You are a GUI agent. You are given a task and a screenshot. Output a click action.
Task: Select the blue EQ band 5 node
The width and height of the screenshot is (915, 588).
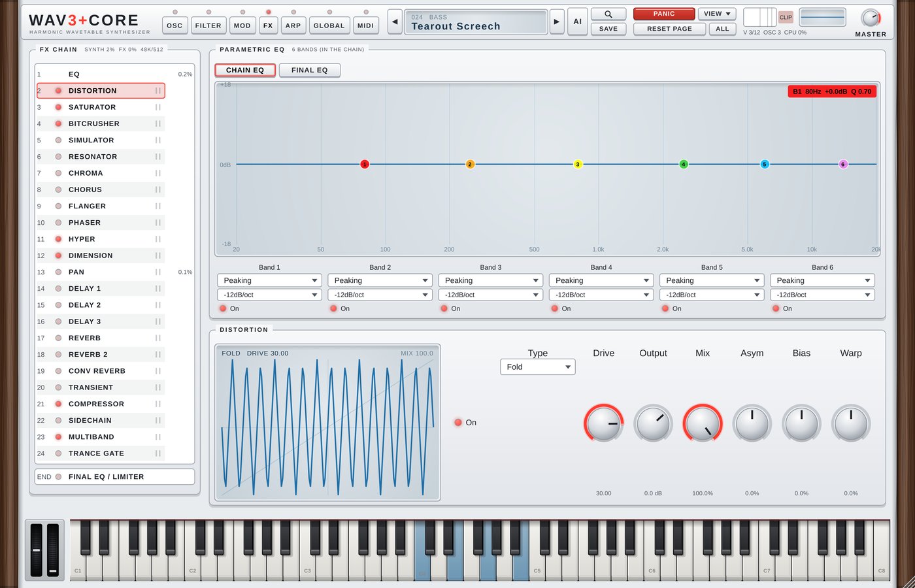pos(765,164)
